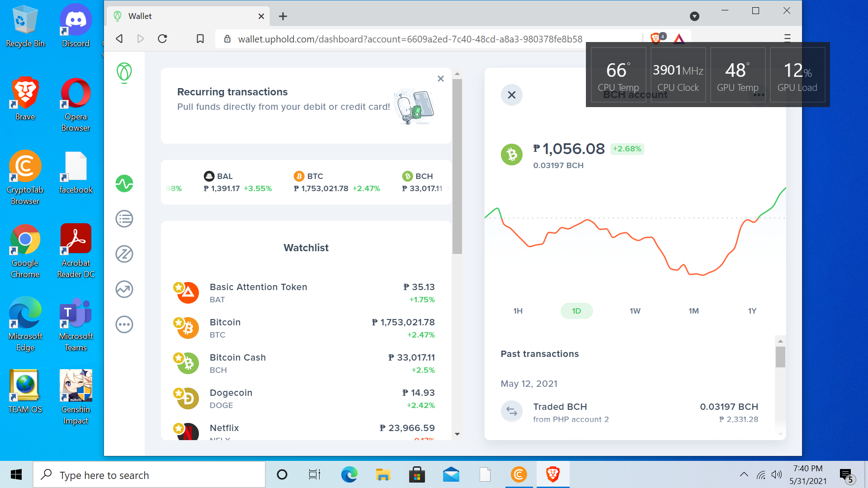Open the Mail app from the taskbar
The width and height of the screenshot is (868, 488).
[x=451, y=475]
